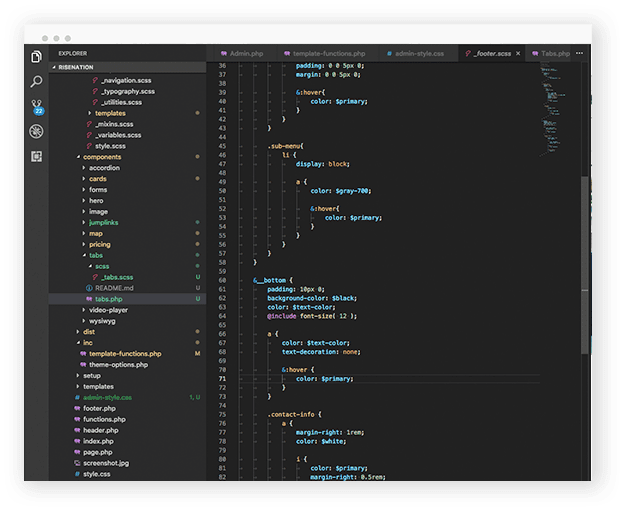Collapse the RISENATION project section
Screen dimensions: 625x512
click(128, 67)
